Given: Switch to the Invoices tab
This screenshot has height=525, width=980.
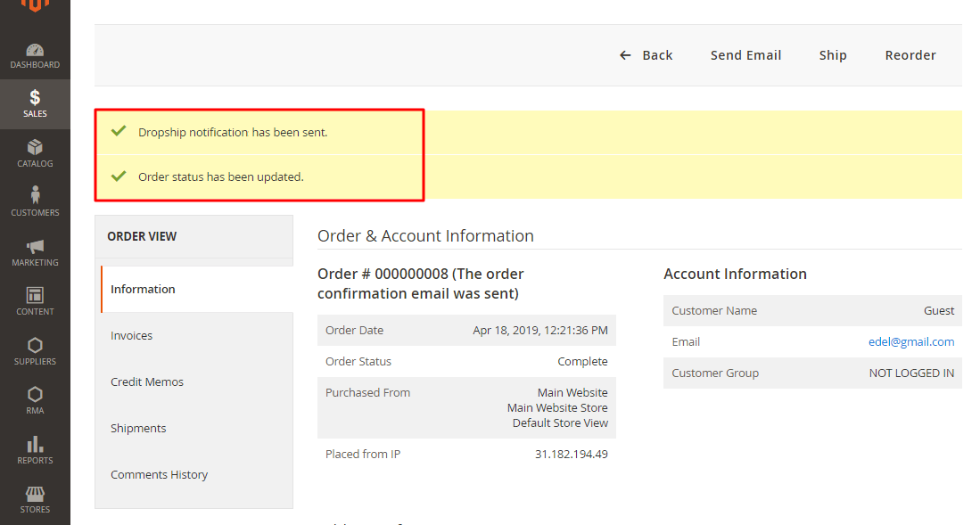Looking at the screenshot, I should point(131,335).
